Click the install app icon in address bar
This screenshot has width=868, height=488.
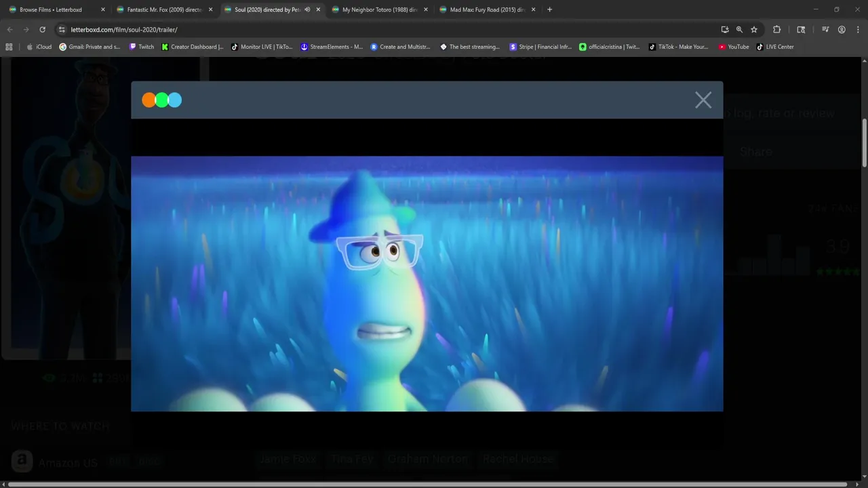pyautogui.click(x=725, y=30)
